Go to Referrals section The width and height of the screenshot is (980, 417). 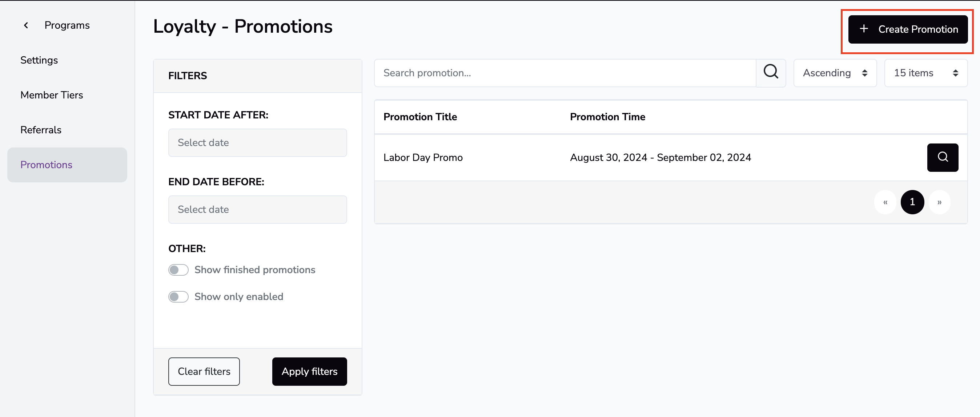pos(41,130)
